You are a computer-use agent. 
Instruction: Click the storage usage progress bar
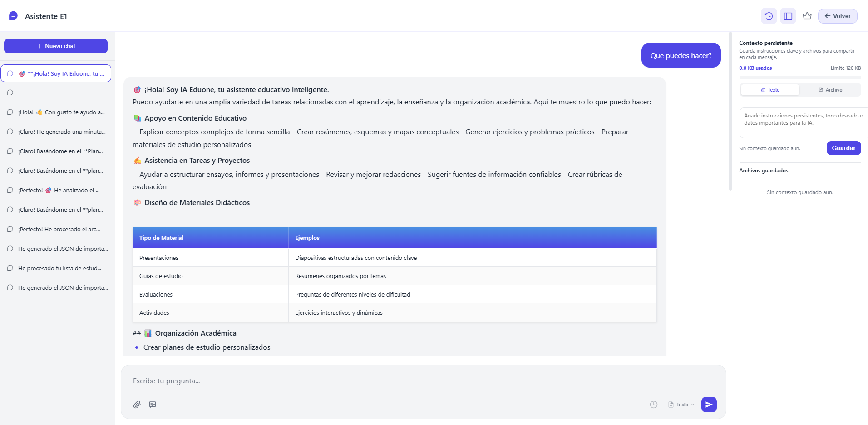[x=800, y=78]
